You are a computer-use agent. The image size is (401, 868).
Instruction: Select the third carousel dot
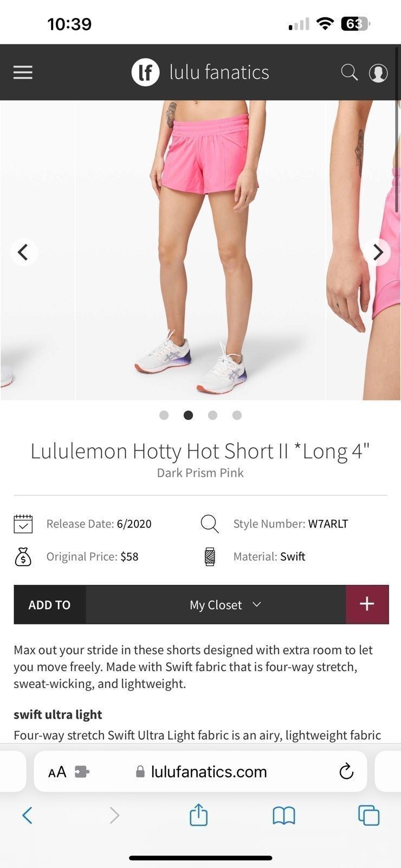212,415
